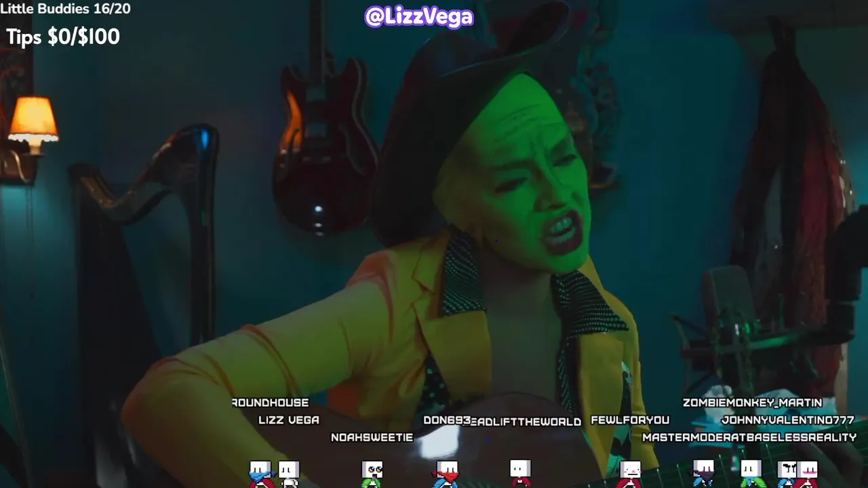
Task: Click the blue-bandana buddy under Roundhouse
Action: [260, 474]
